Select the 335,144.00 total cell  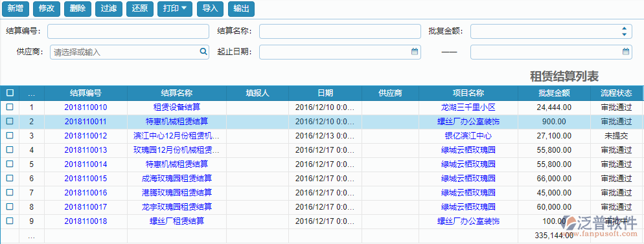point(555,236)
